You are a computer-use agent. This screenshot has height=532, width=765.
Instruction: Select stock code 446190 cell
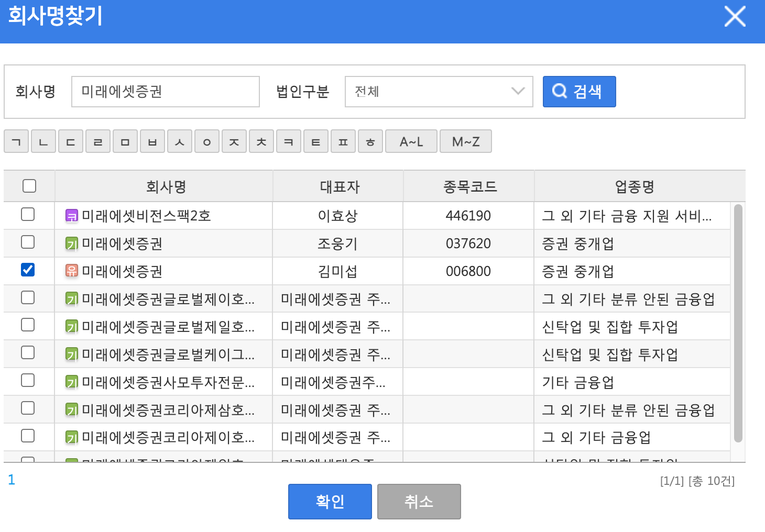pos(468,216)
